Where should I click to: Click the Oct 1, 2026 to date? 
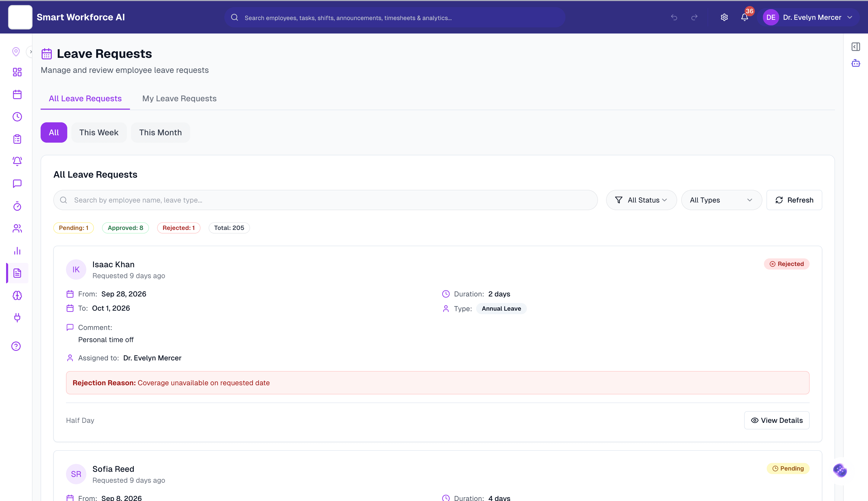click(111, 308)
